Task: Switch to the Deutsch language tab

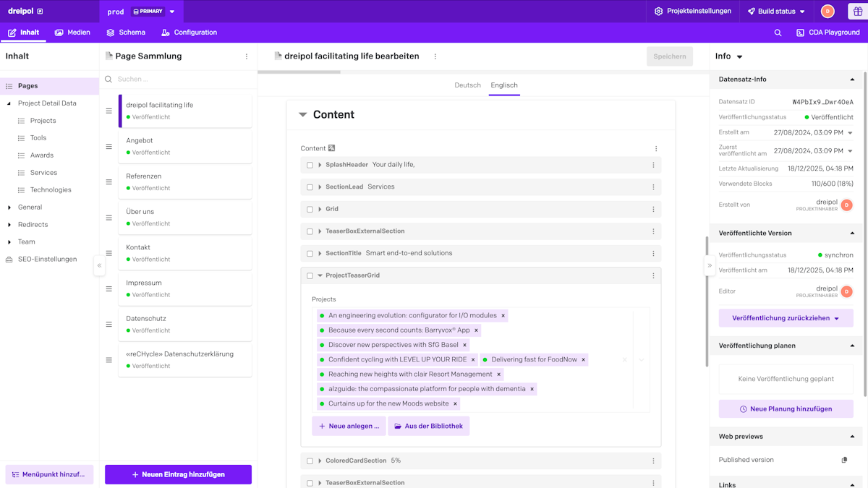Action: click(467, 85)
